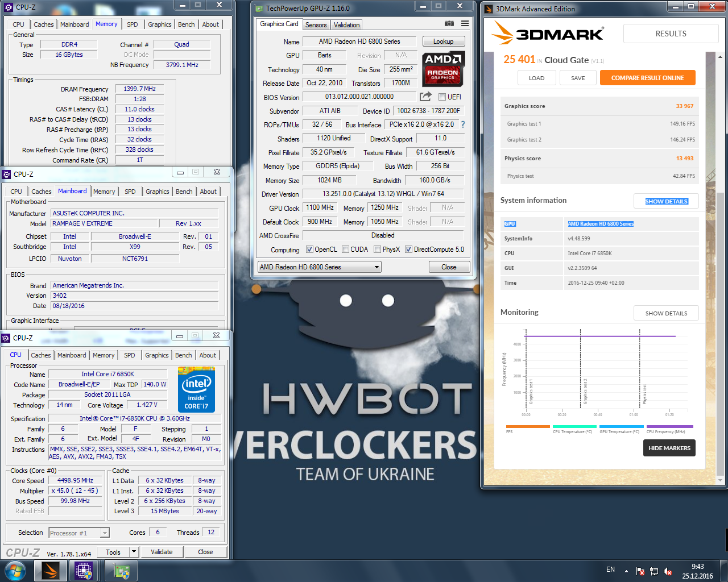Open the About tab in the CPU-Z Memory window
Image resolution: width=728 pixels, height=582 pixels.
point(210,24)
